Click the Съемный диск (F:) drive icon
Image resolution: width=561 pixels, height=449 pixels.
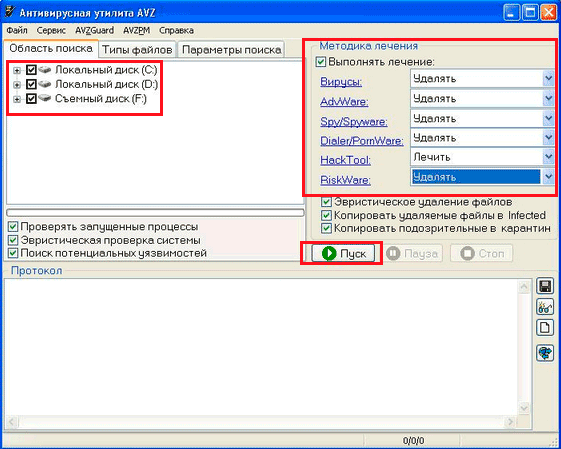pyautogui.click(x=45, y=98)
